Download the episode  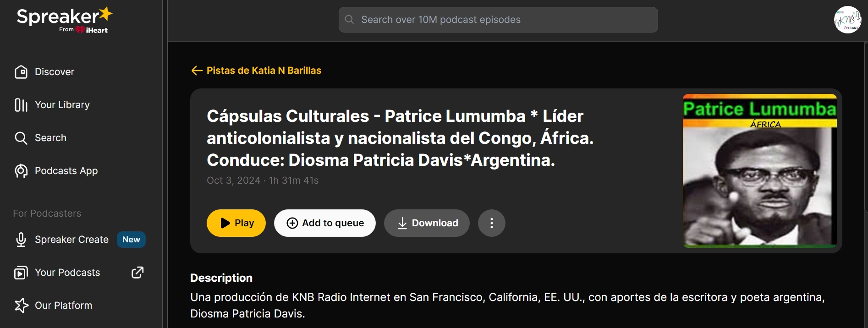(427, 223)
